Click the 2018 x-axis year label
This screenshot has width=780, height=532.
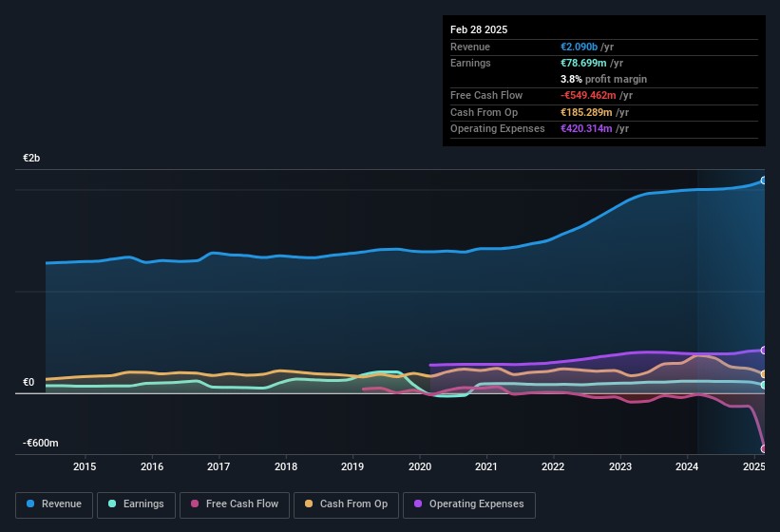(285, 466)
